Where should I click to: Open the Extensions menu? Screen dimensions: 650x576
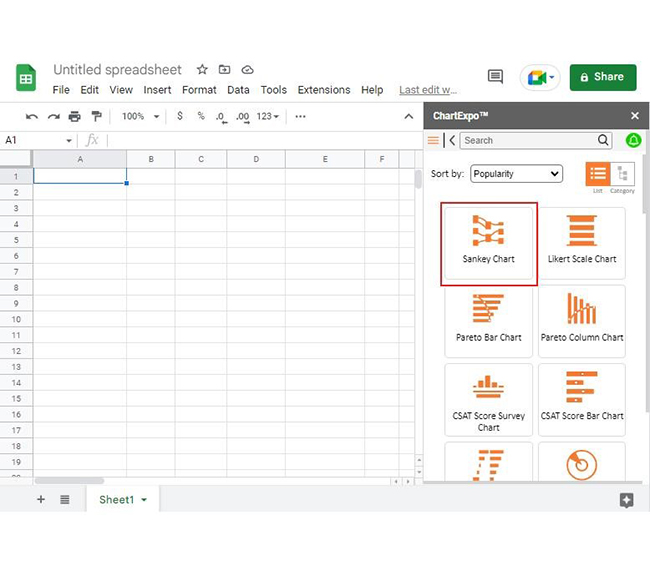[x=324, y=90]
